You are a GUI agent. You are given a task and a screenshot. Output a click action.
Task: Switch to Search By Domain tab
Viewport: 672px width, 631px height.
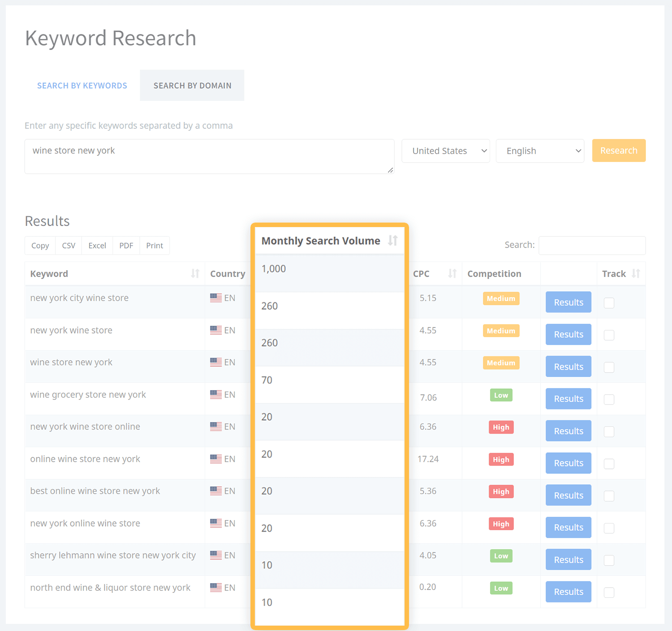[192, 86]
